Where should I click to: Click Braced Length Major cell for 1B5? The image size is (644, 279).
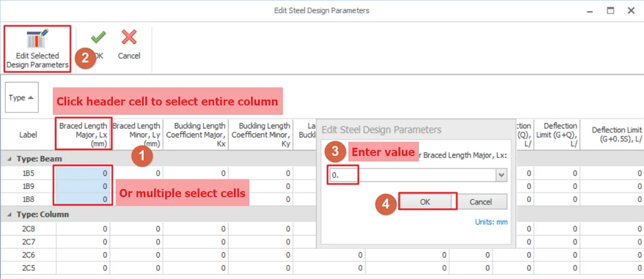point(84,173)
